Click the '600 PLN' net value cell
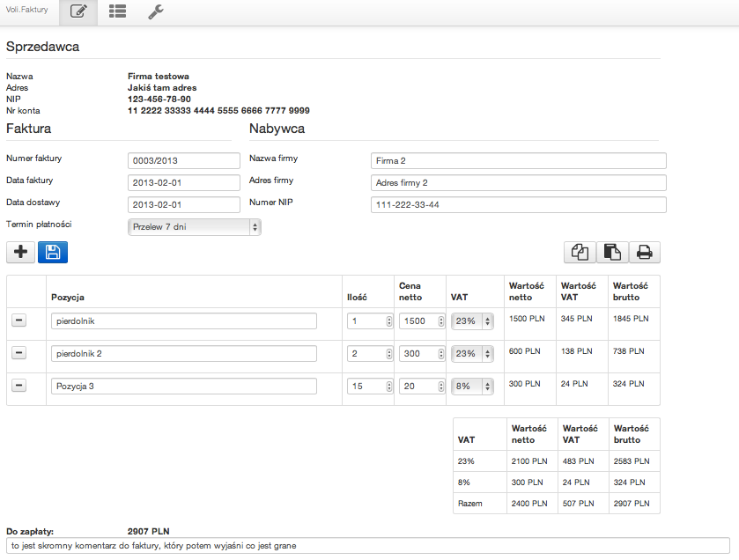This screenshot has height=560, width=739. [525, 351]
